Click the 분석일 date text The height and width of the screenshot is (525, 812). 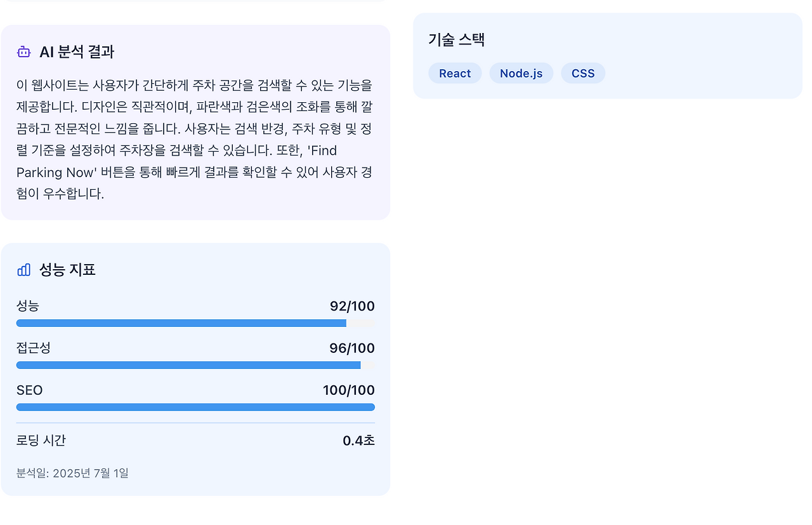coord(72,473)
